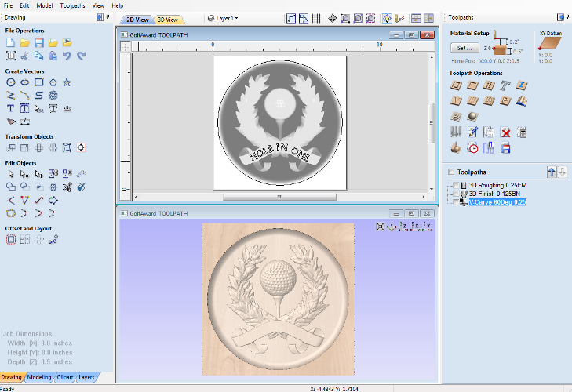Screen dimensions: 572x392
Task: Open the Toolpaths menu
Action: (x=73, y=5)
